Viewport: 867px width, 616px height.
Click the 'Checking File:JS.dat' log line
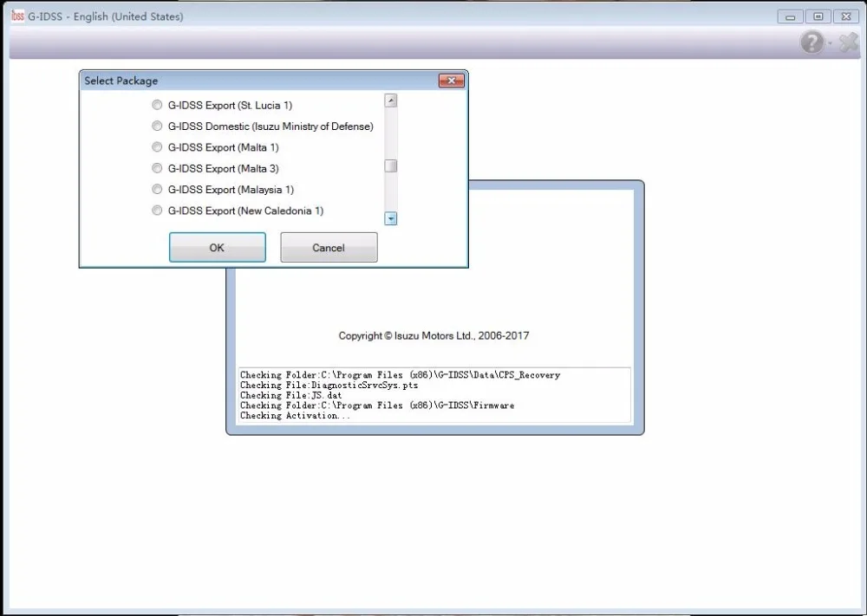pos(290,395)
